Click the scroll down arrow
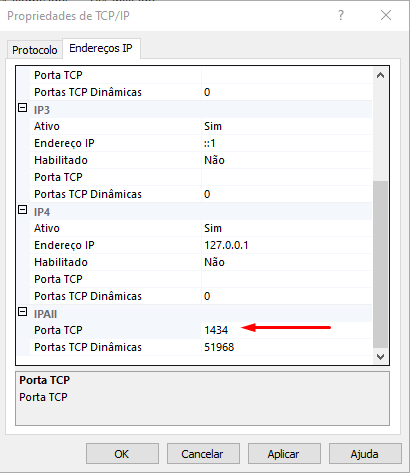The height and width of the screenshot is (473, 410). [380, 357]
